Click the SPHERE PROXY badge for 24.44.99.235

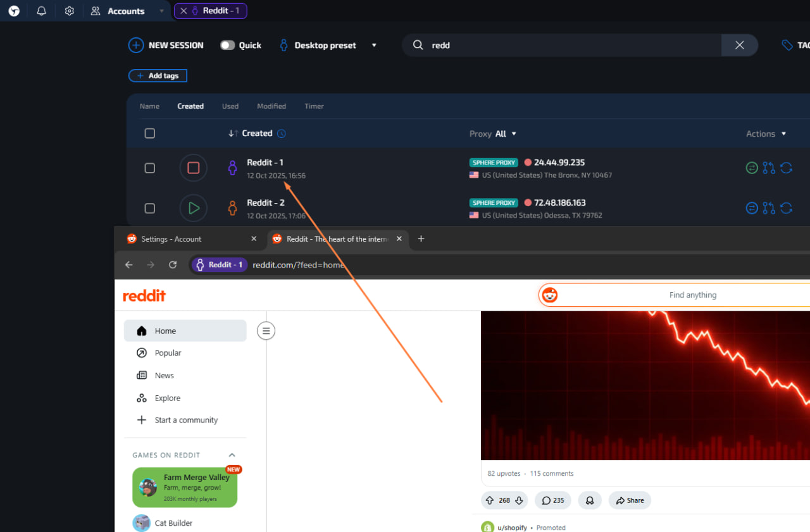click(x=494, y=163)
